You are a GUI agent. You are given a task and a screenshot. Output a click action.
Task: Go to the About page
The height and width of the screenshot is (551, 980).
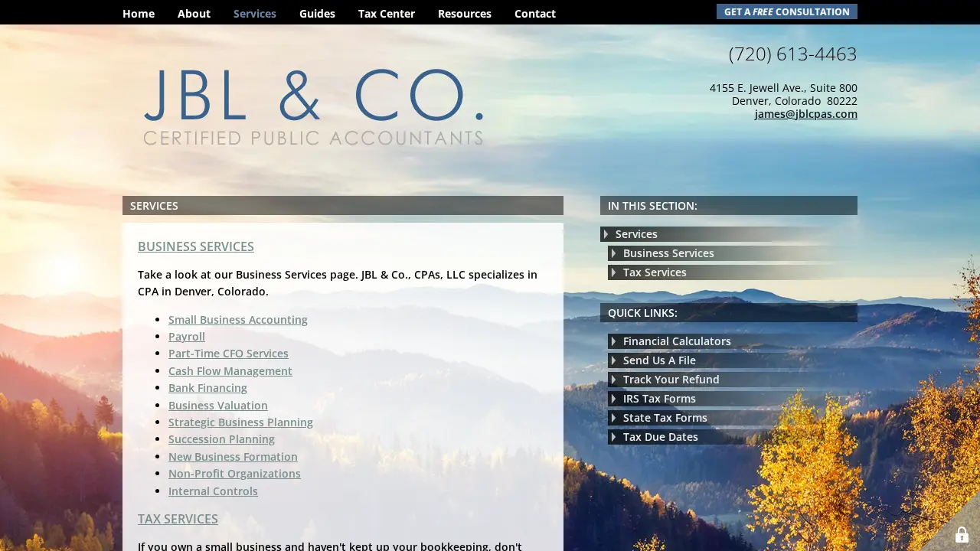pyautogui.click(x=194, y=14)
